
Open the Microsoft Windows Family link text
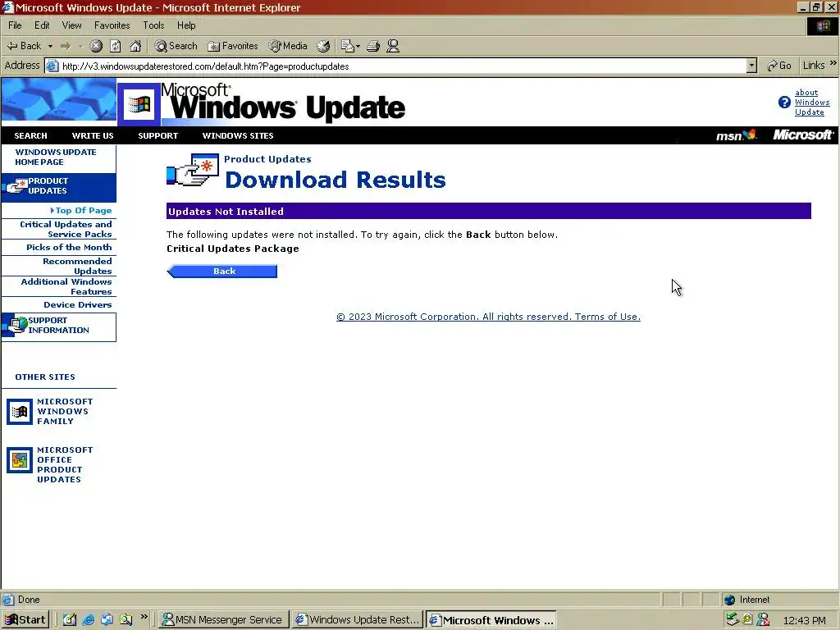(x=64, y=412)
